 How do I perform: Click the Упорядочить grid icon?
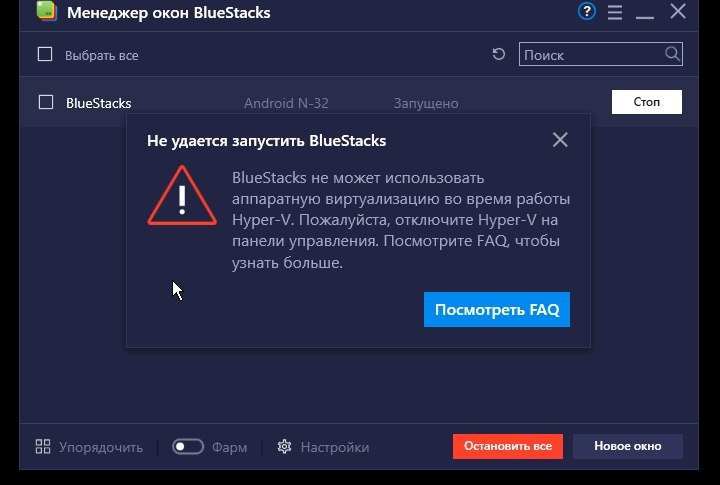pos(43,446)
